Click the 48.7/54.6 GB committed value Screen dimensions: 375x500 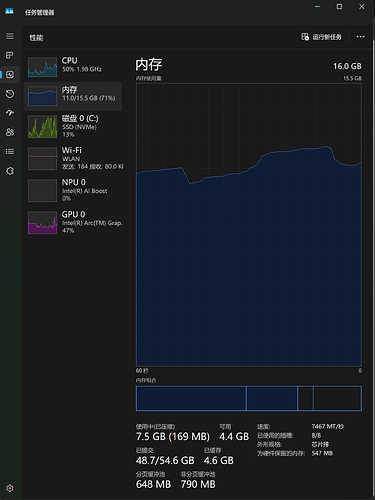165,460
